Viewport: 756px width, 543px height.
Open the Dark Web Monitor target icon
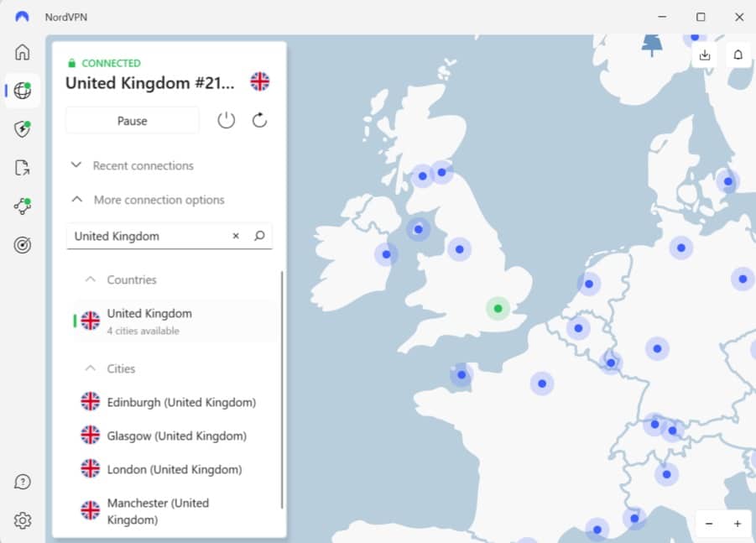[22, 245]
